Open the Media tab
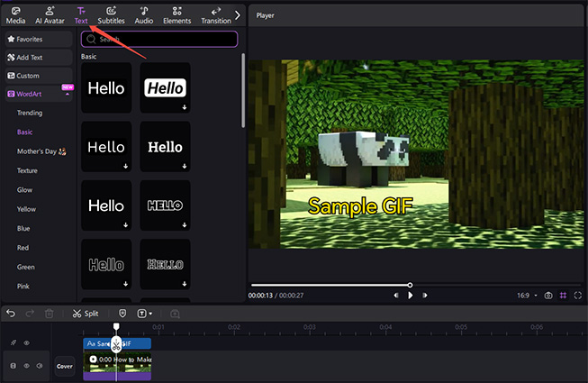Image resolution: width=588 pixels, height=383 pixels. click(x=15, y=15)
